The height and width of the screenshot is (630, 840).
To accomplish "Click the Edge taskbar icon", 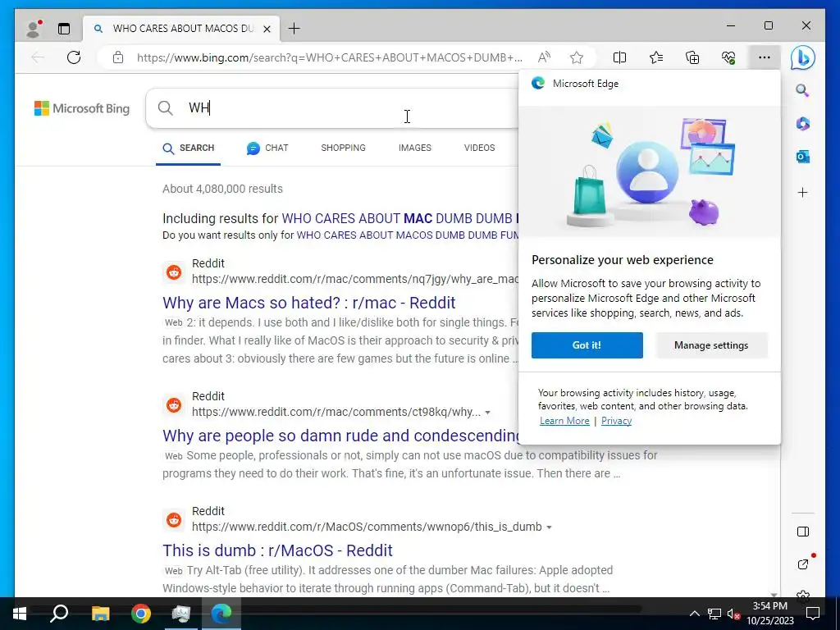I will 221,614.
